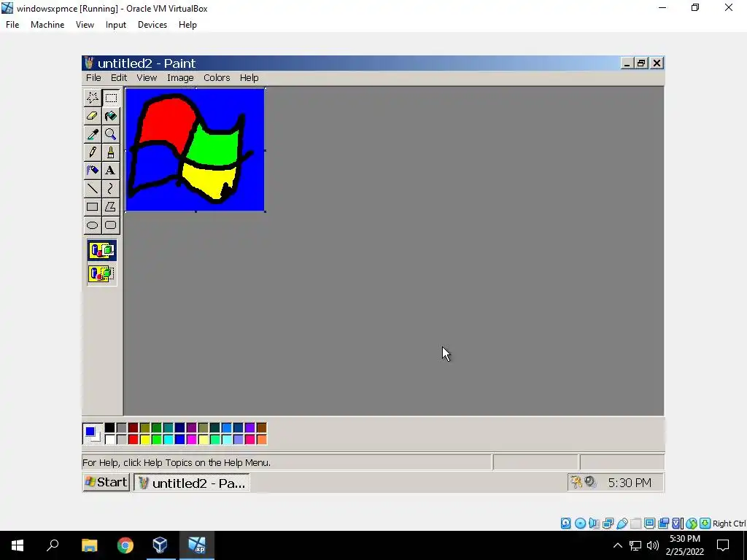Viewport: 747px width, 560px height.
Task: Open the Paint Help menu
Action: coord(249,77)
